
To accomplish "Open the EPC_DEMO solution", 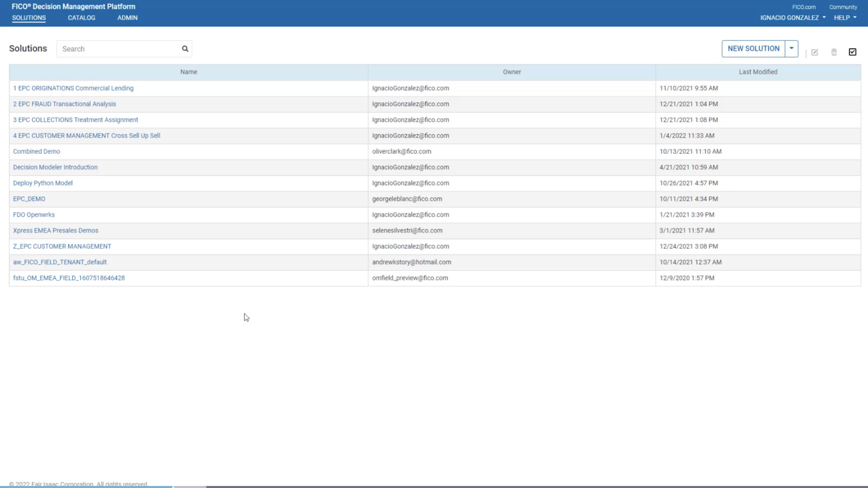I will pyautogui.click(x=29, y=199).
